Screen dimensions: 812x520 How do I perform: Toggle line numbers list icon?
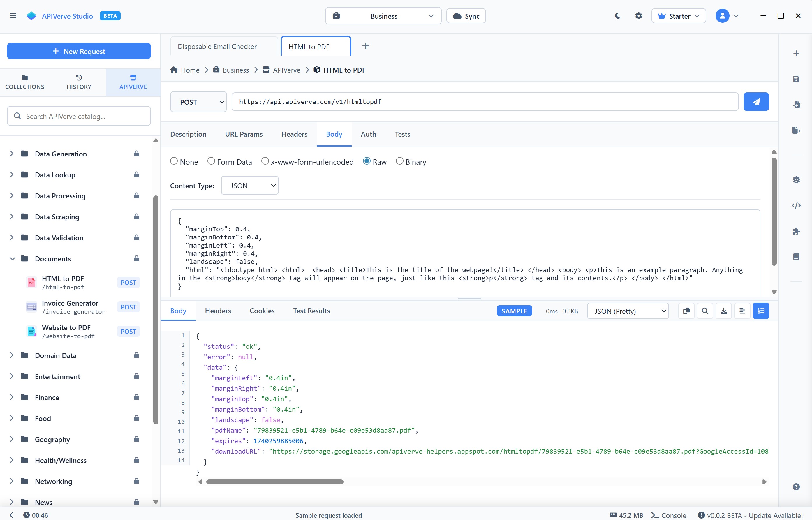(761, 311)
